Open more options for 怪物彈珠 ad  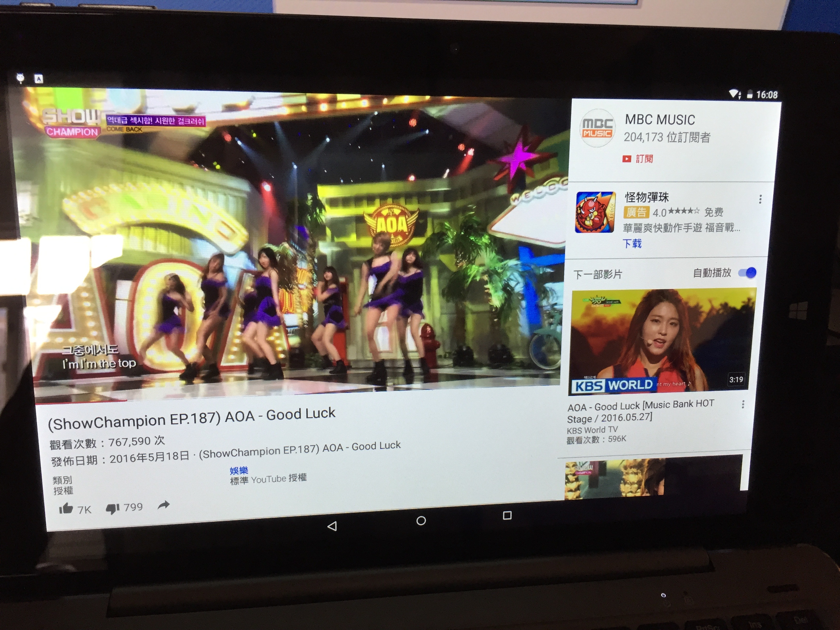[x=760, y=199]
